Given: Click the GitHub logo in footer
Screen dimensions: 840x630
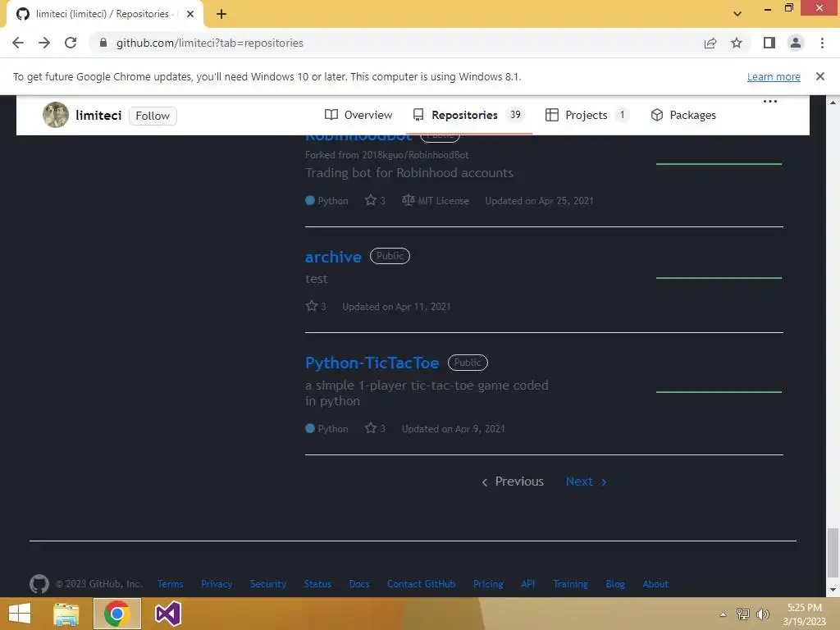Looking at the screenshot, I should pyautogui.click(x=39, y=584).
